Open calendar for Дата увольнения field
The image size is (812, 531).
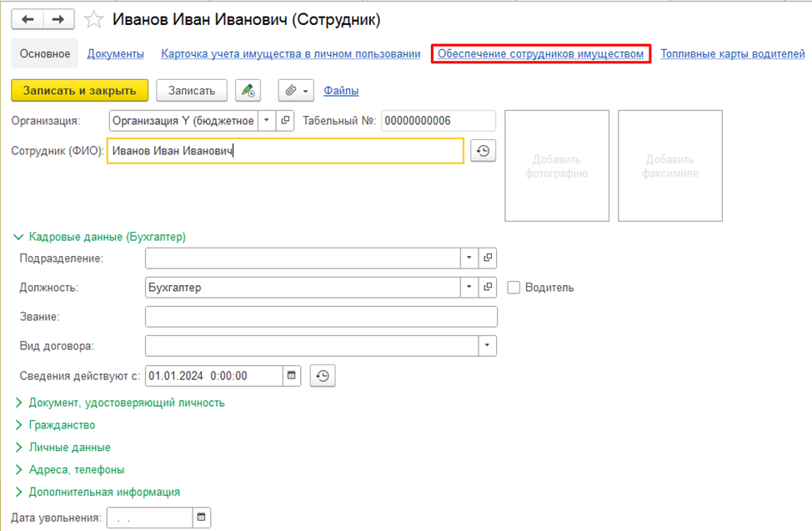click(202, 517)
